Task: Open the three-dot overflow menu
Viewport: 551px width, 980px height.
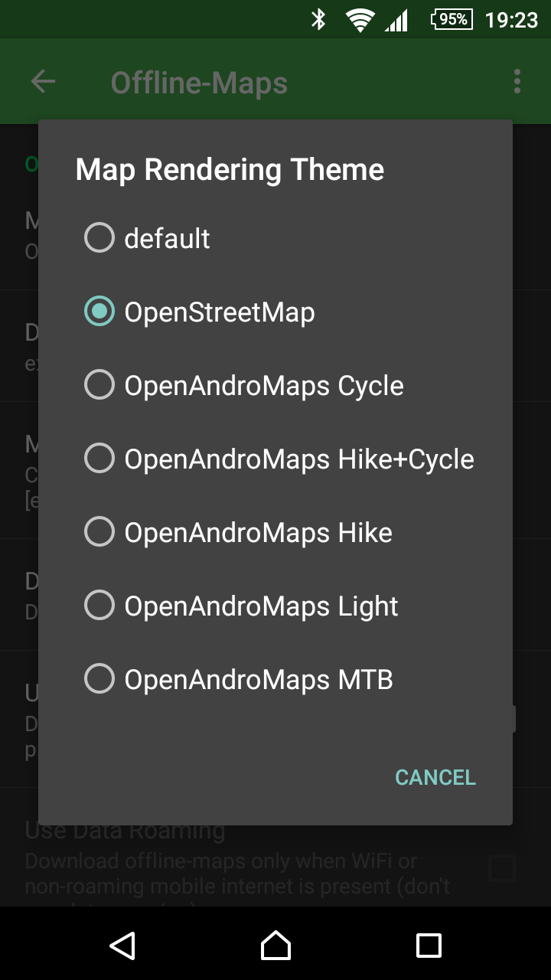Action: (517, 81)
